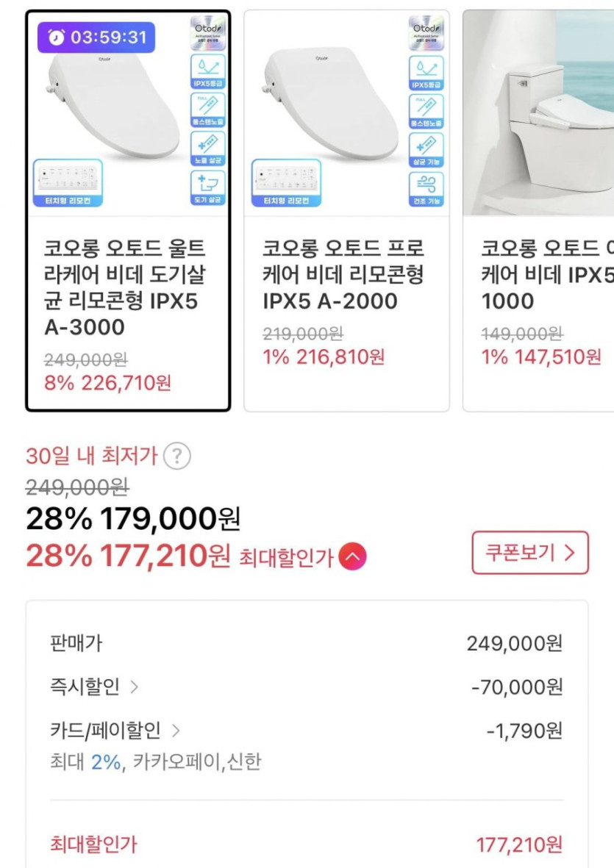Click the 노즐 살균 icon on the A-3000 card
This screenshot has width=614, height=868.
(207, 148)
